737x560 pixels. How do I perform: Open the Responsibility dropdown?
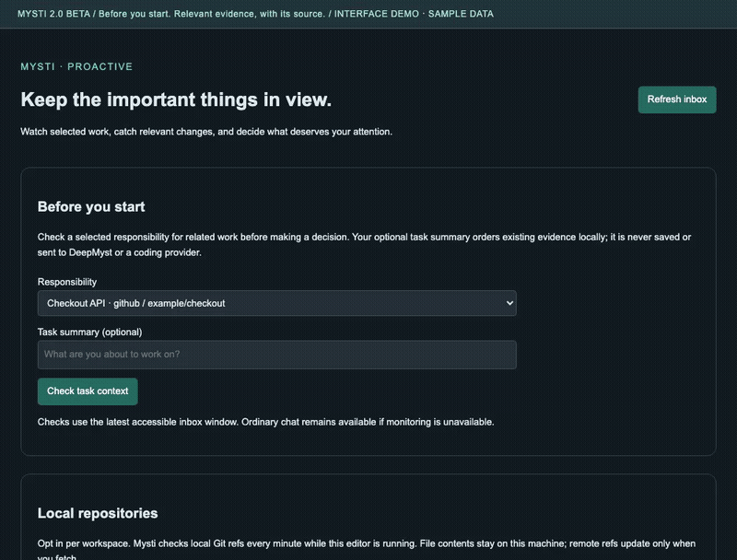[277, 303]
